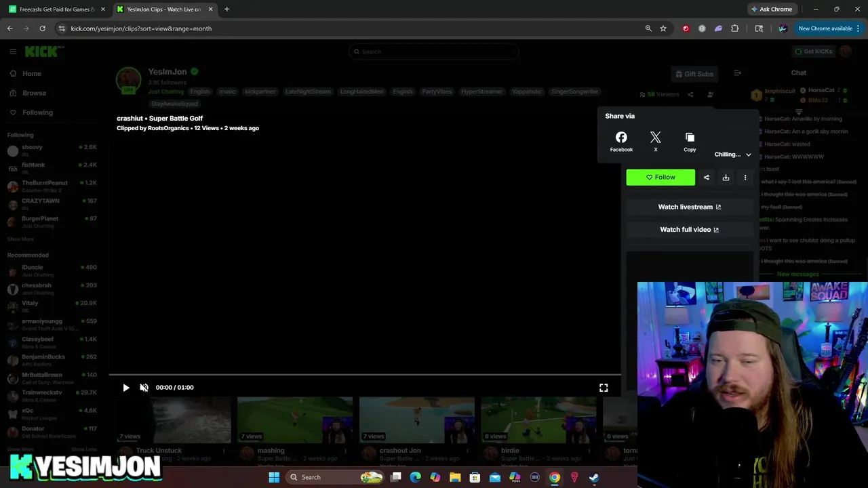The width and height of the screenshot is (868, 488).
Task: Collapse the chat panel with arrow icon
Action: (737, 73)
